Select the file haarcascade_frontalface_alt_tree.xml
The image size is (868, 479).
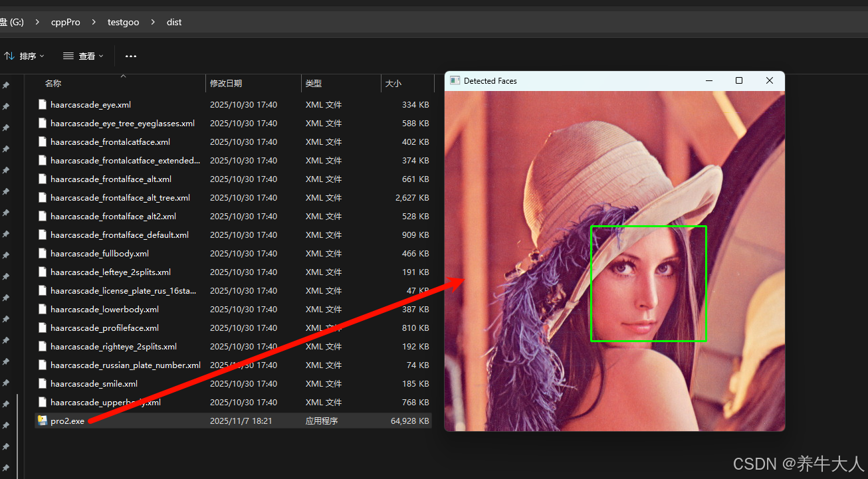point(120,198)
